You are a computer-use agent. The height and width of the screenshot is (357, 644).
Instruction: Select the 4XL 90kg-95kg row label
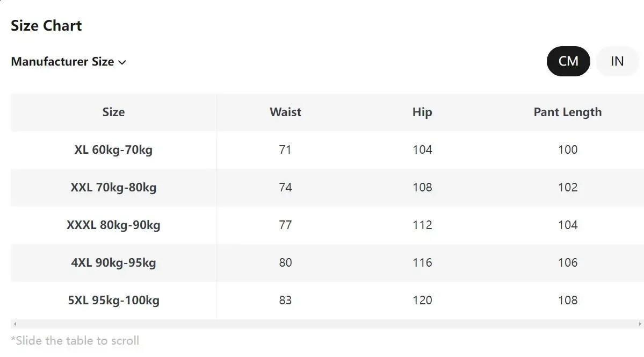click(x=113, y=263)
